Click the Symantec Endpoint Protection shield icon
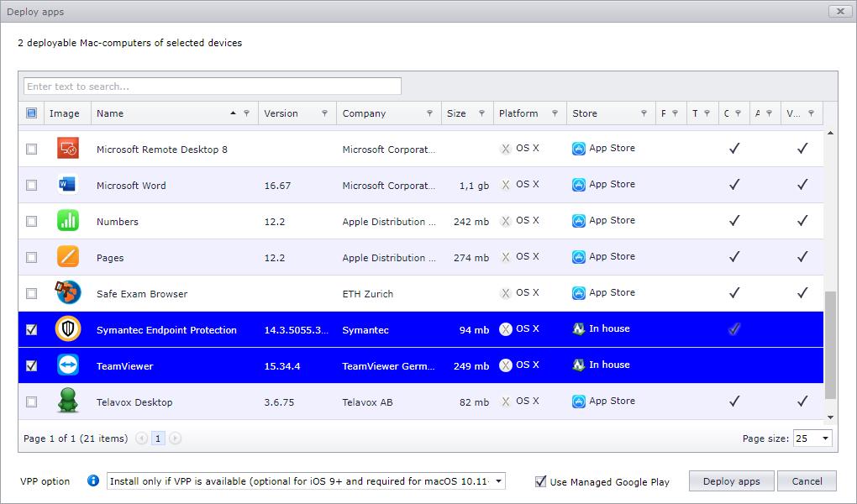This screenshot has height=504, width=857. coord(68,328)
